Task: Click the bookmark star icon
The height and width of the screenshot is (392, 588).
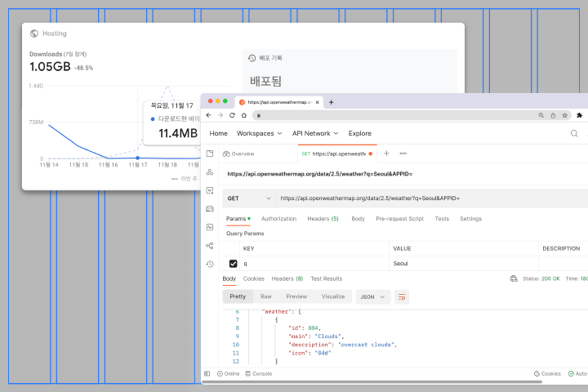Action: pyautogui.click(x=564, y=115)
